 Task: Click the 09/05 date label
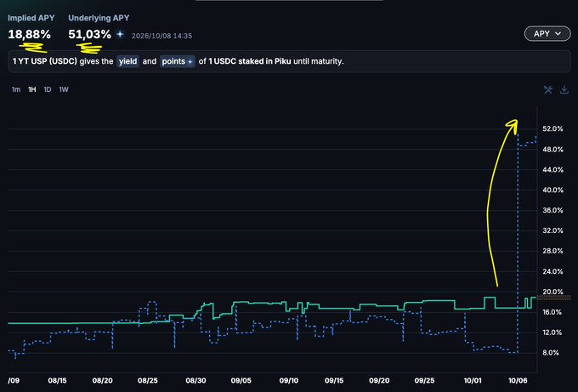[x=241, y=381]
